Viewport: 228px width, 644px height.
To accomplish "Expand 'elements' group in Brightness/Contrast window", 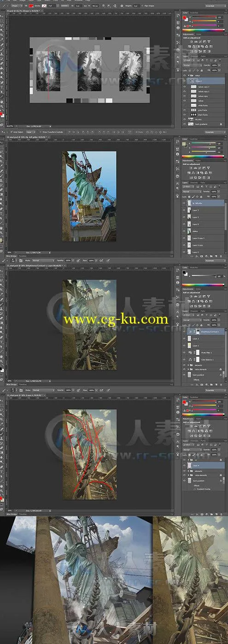I will pos(188,365).
